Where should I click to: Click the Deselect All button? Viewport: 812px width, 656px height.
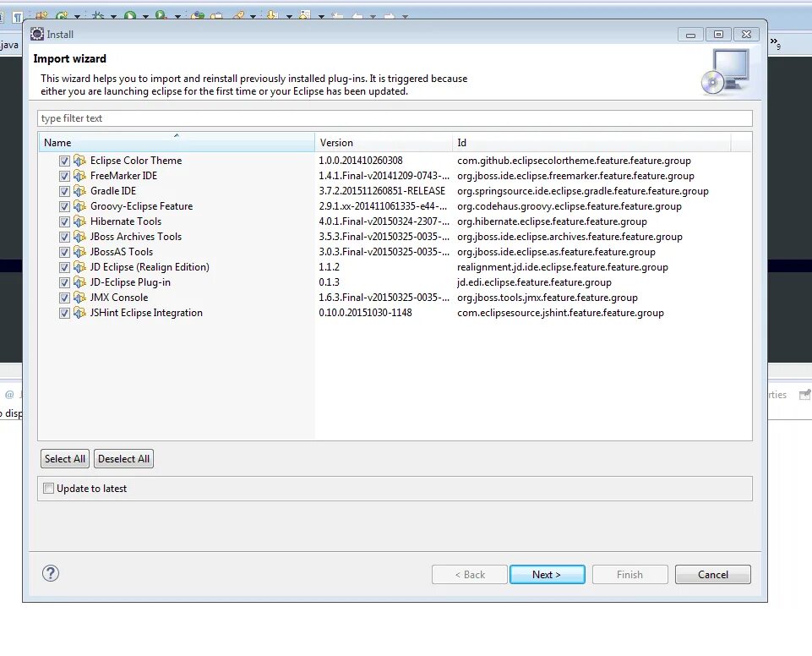coord(123,458)
